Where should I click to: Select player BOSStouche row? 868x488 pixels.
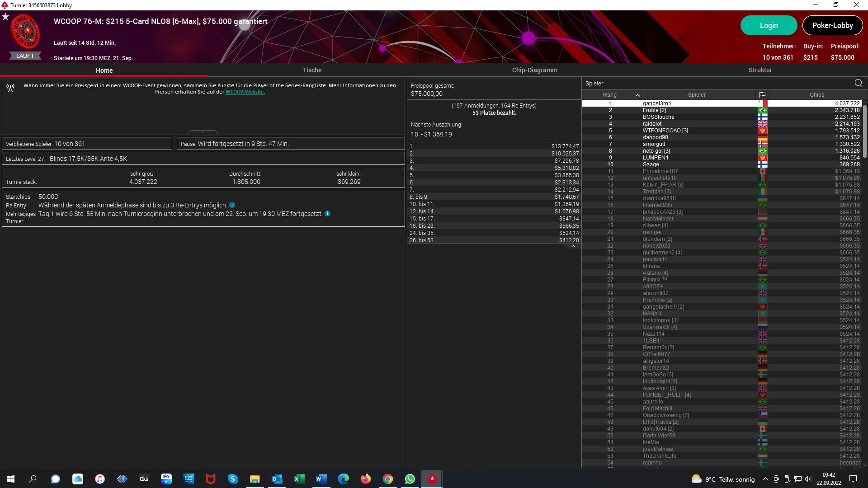point(722,117)
